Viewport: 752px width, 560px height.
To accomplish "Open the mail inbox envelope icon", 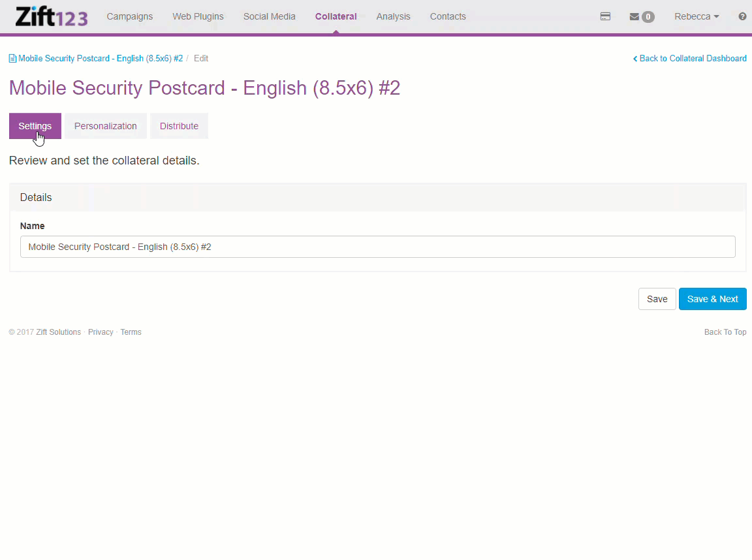I will coord(634,17).
